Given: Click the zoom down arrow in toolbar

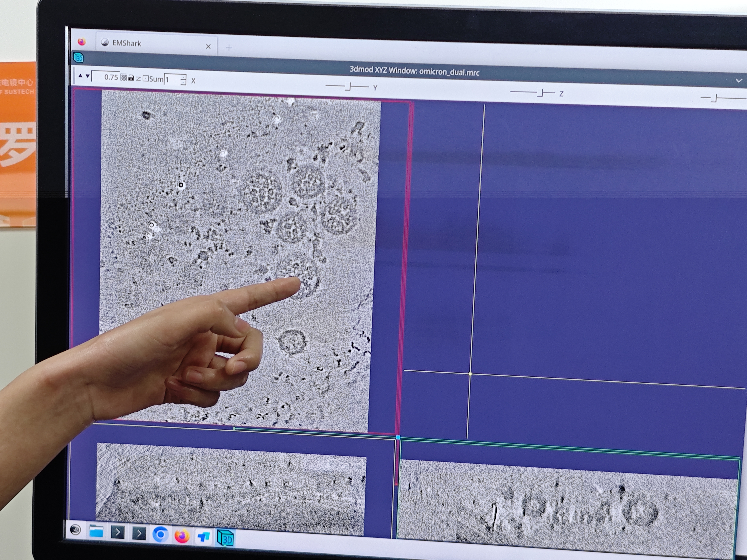Looking at the screenshot, I should click(x=88, y=76).
